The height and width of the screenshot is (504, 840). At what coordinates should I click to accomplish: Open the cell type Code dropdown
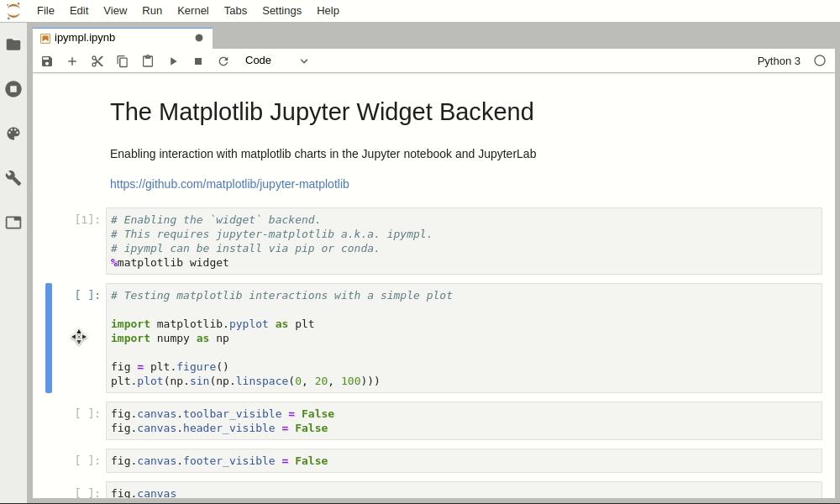[x=276, y=60]
